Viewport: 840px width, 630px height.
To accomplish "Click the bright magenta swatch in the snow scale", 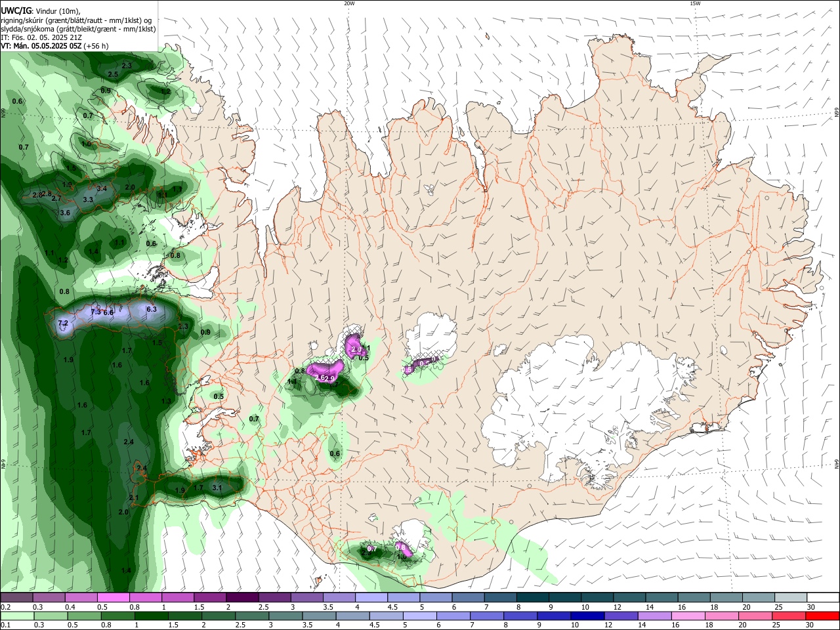I will [x=113, y=598].
